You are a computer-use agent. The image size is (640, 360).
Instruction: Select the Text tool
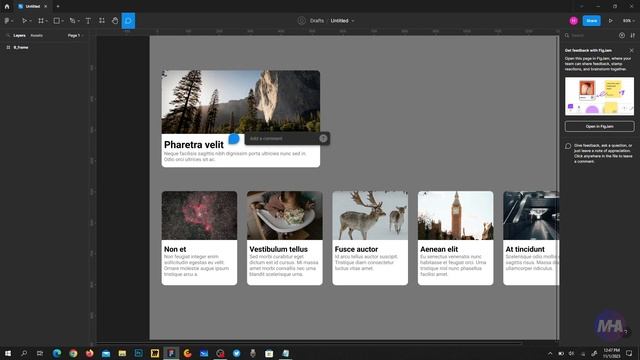coord(88,20)
